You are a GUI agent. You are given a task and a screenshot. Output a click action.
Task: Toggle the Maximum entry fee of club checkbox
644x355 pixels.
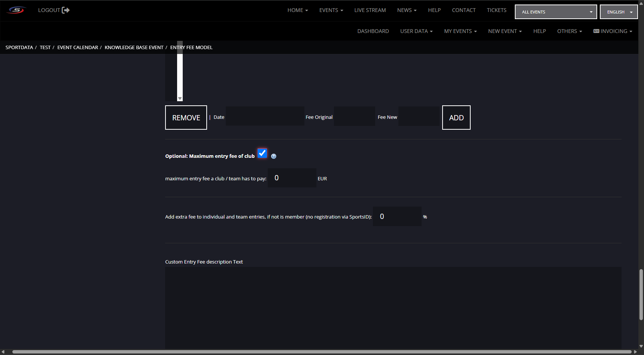tap(262, 153)
